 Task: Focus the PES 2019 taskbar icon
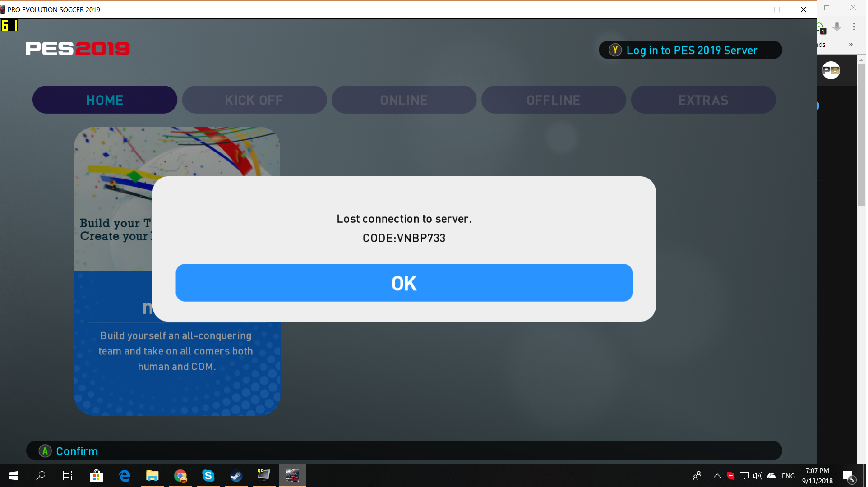[292, 476]
